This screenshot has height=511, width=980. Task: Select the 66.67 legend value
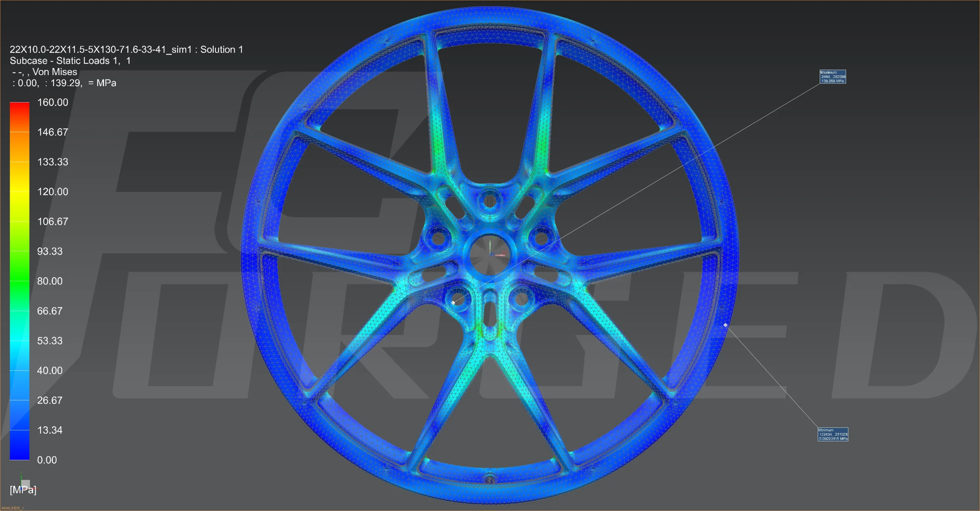(x=50, y=311)
